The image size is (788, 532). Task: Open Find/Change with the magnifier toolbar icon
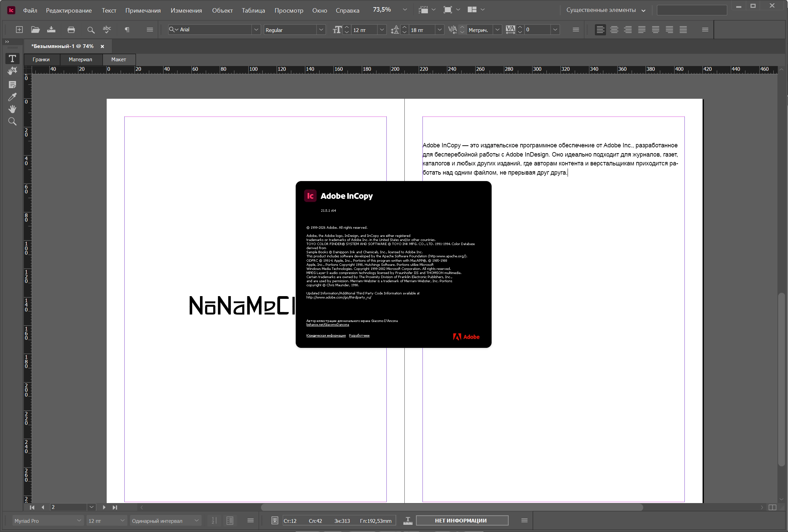(x=91, y=30)
